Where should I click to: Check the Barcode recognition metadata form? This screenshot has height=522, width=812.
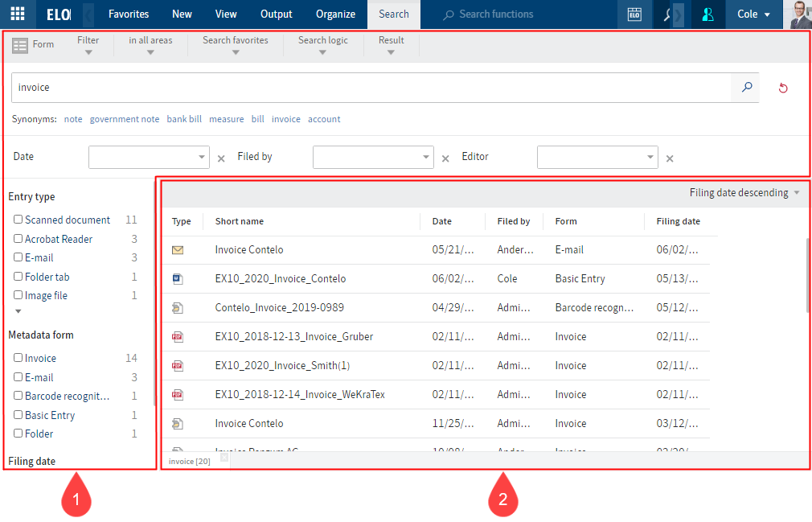tap(18, 396)
